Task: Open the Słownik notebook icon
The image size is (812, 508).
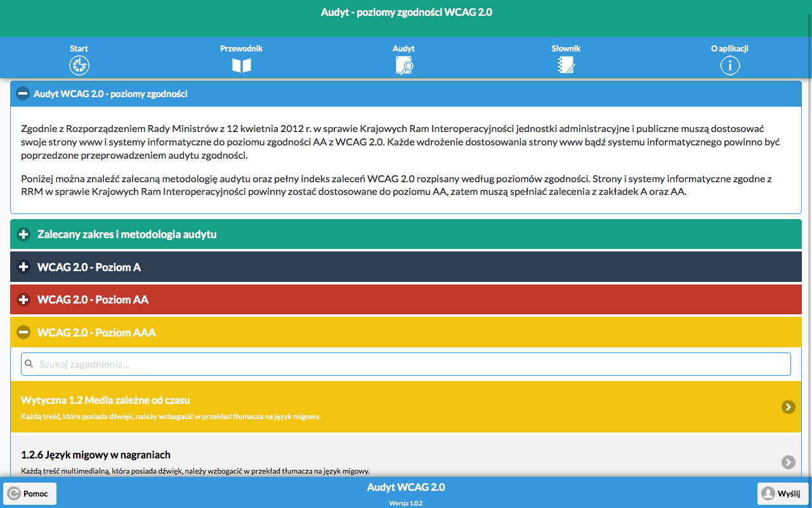Action: tap(566, 65)
